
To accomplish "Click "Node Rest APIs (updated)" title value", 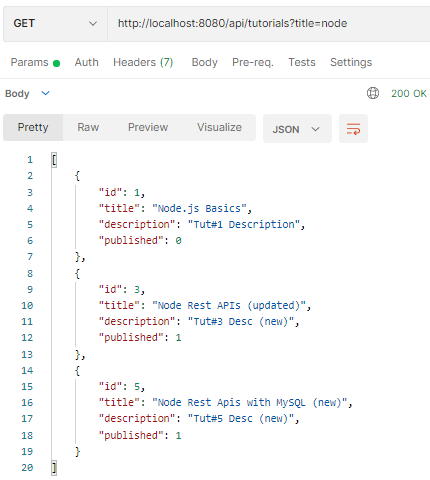I will (x=229, y=305).
